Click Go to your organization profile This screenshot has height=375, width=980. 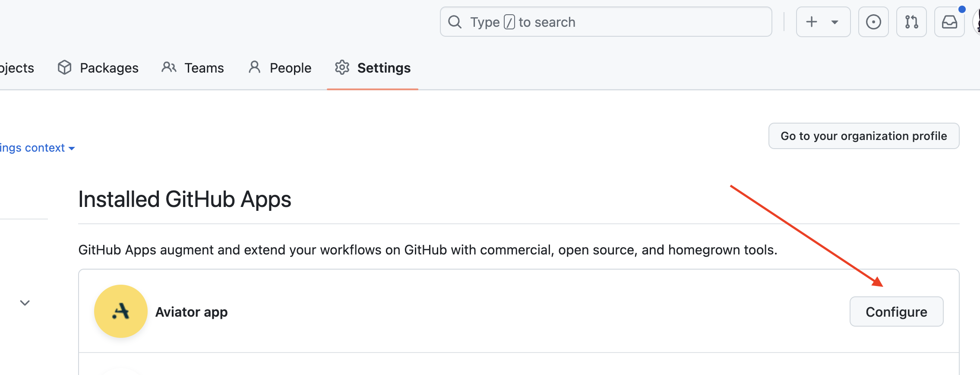coord(863,136)
